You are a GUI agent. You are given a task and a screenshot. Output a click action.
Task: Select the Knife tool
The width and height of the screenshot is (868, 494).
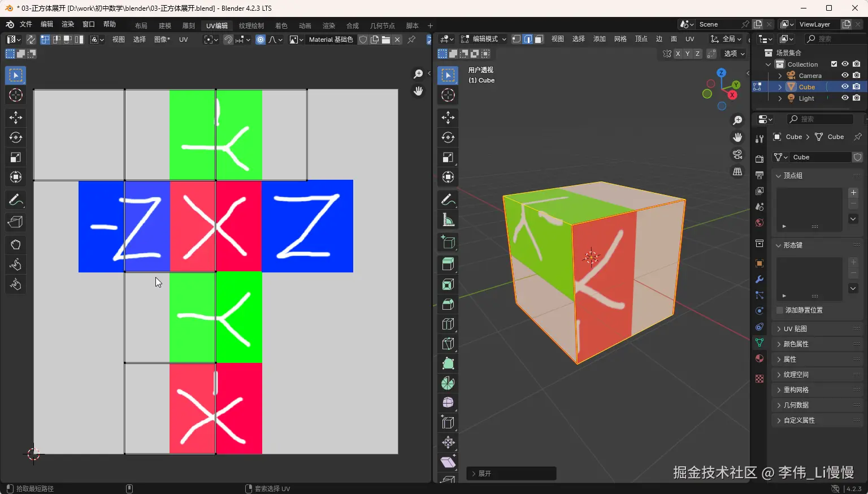pos(448,344)
